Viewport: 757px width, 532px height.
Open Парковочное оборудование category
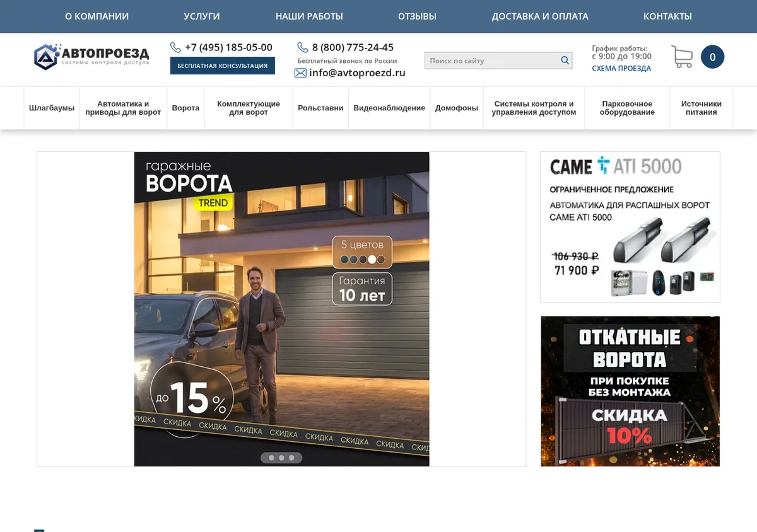(627, 108)
